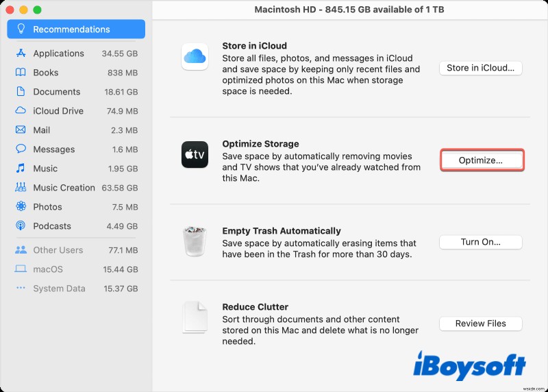Click the Messages speech bubble icon
This screenshot has height=392, width=548.
(21, 149)
